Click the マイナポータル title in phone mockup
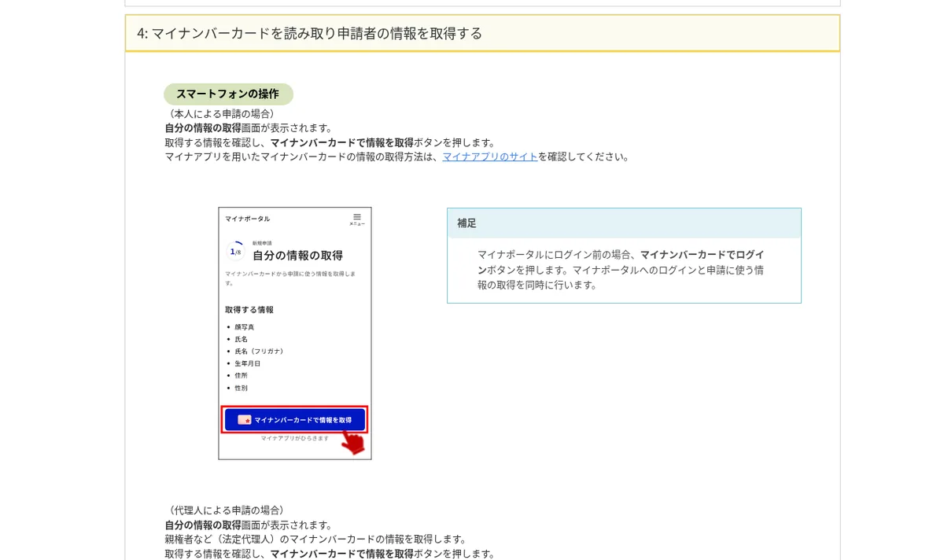Screen dimensions: 944x560 (247, 219)
